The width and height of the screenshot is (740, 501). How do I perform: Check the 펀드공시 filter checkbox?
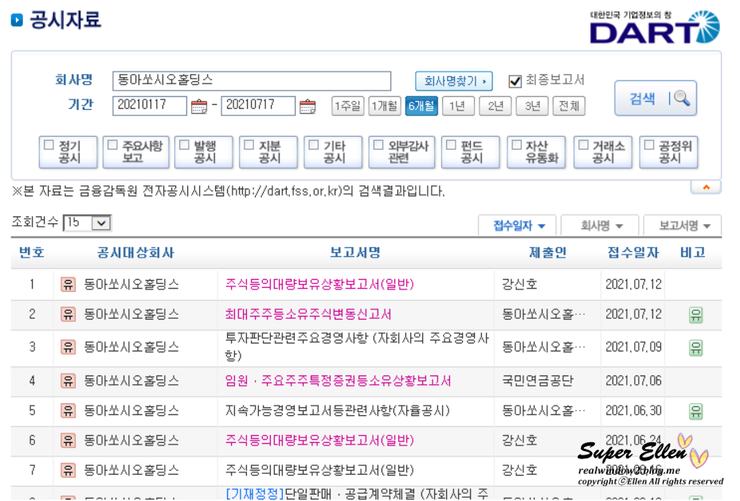451,145
